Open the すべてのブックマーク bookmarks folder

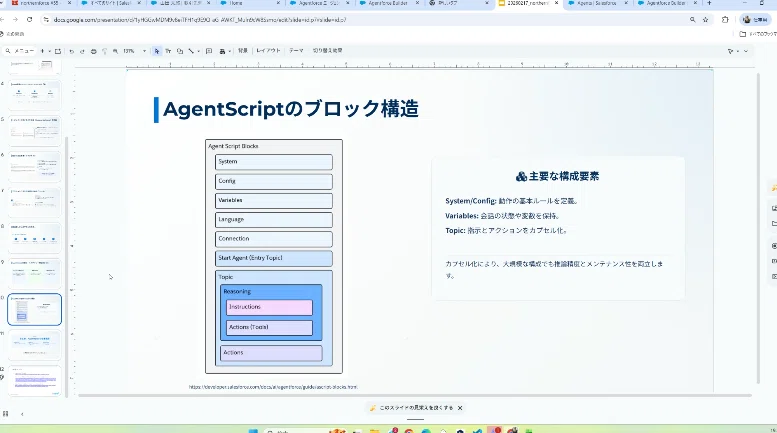(x=757, y=34)
